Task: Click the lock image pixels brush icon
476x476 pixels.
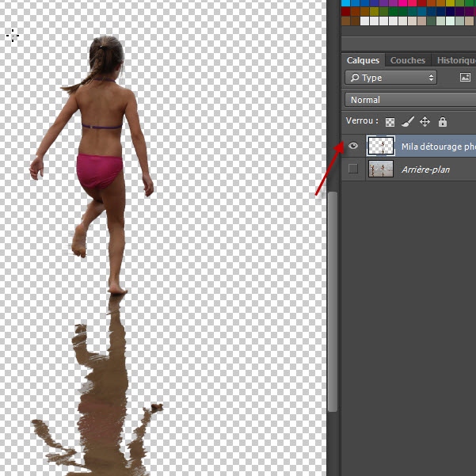Action: (407, 122)
